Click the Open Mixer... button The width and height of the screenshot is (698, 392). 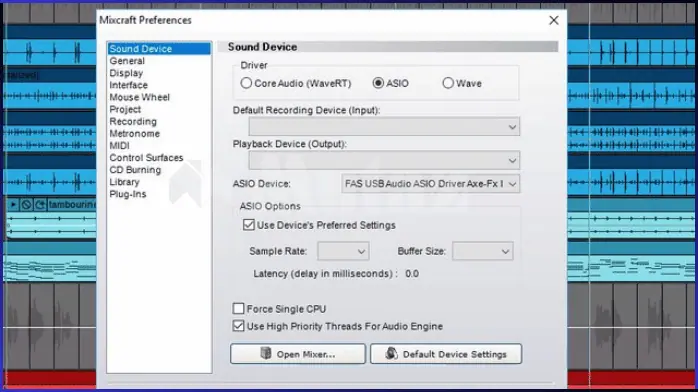pyautogui.click(x=298, y=354)
